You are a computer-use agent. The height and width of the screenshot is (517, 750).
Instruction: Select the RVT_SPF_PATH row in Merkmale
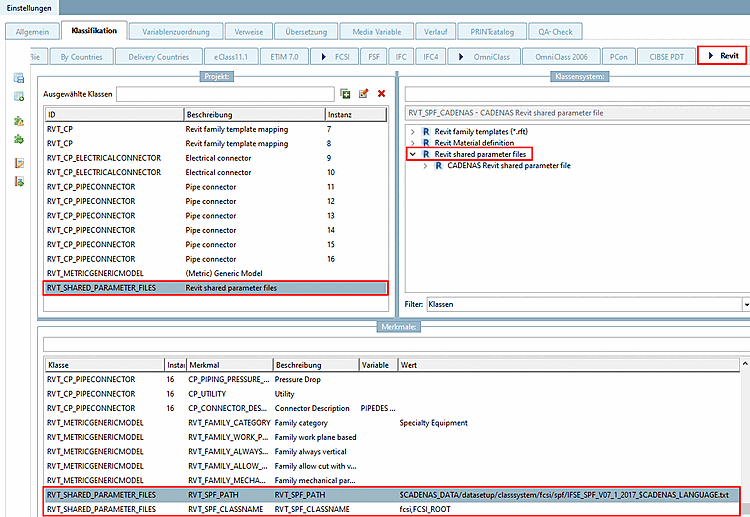click(392, 495)
